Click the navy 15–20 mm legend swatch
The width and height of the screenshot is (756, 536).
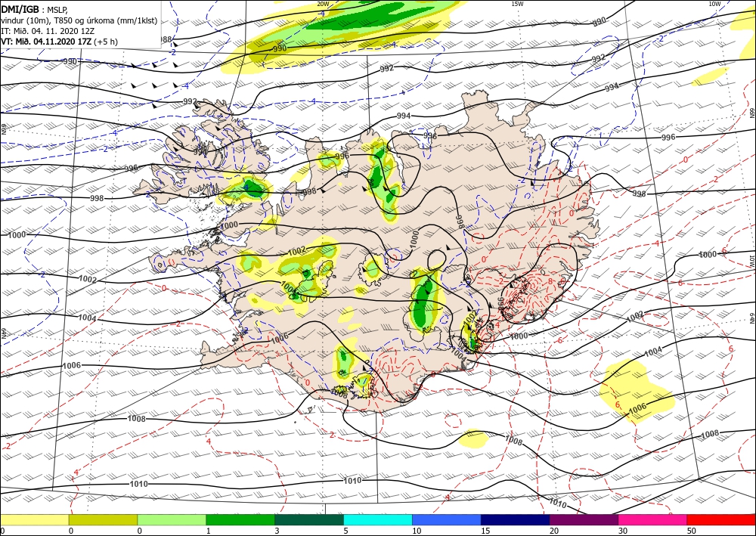pyautogui.click(x=516, y=519)
